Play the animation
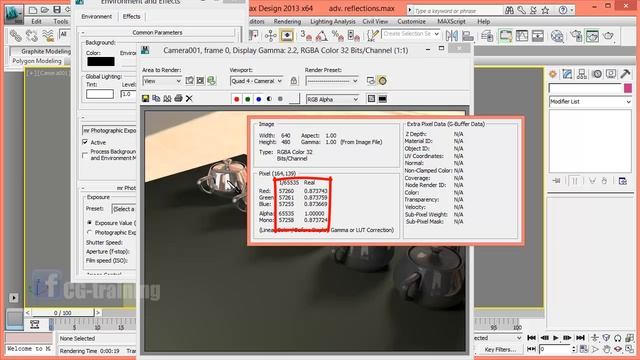This screenshot has height=360, width=640. click(x=556, y=338)
